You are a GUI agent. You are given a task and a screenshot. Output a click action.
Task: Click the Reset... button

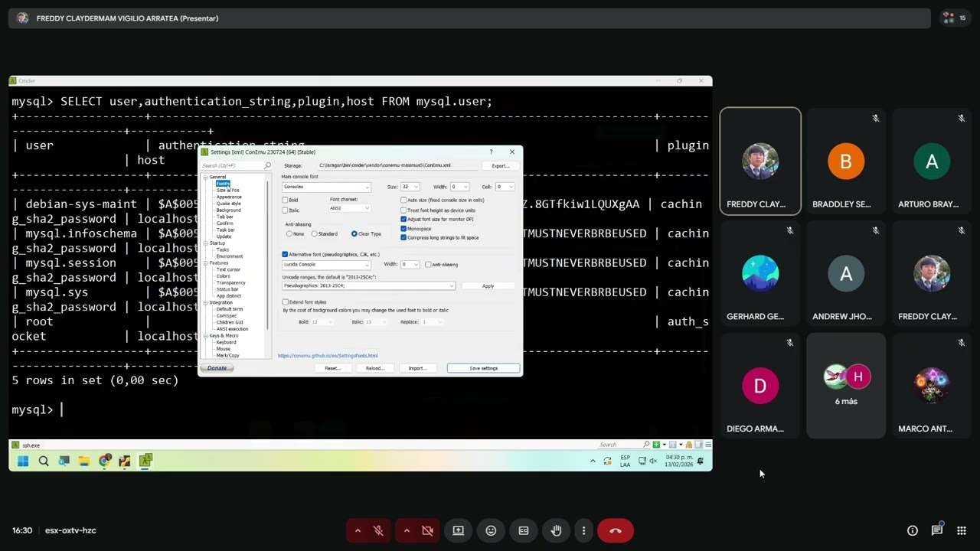(332, 368)
